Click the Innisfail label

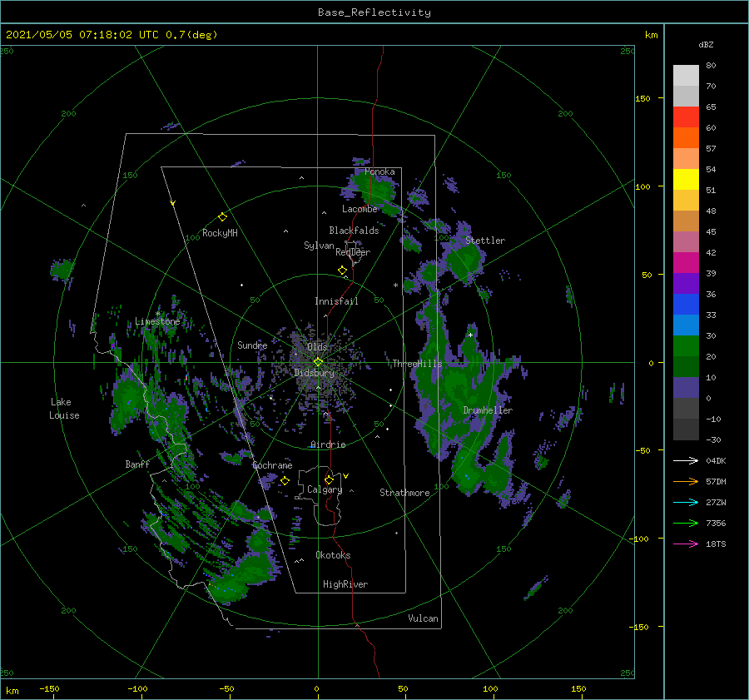pos(336,301)
